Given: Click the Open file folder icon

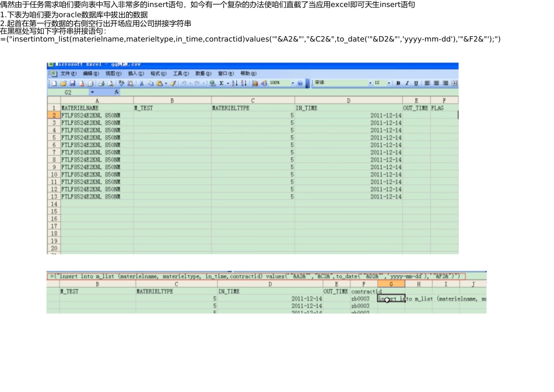Looking at the screenshot, I should [64, 83].
